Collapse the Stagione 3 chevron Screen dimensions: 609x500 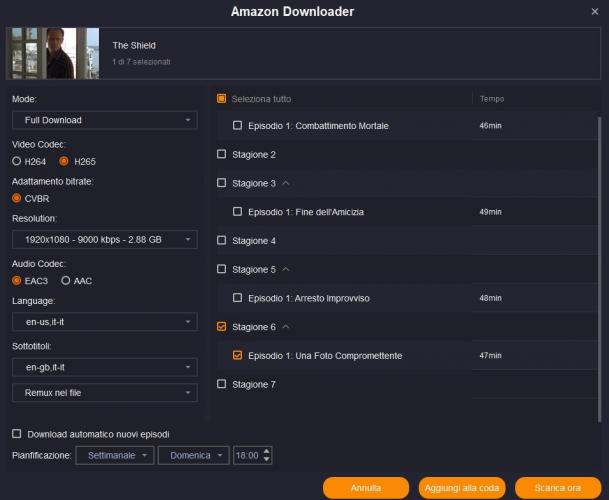pos(286,183)
